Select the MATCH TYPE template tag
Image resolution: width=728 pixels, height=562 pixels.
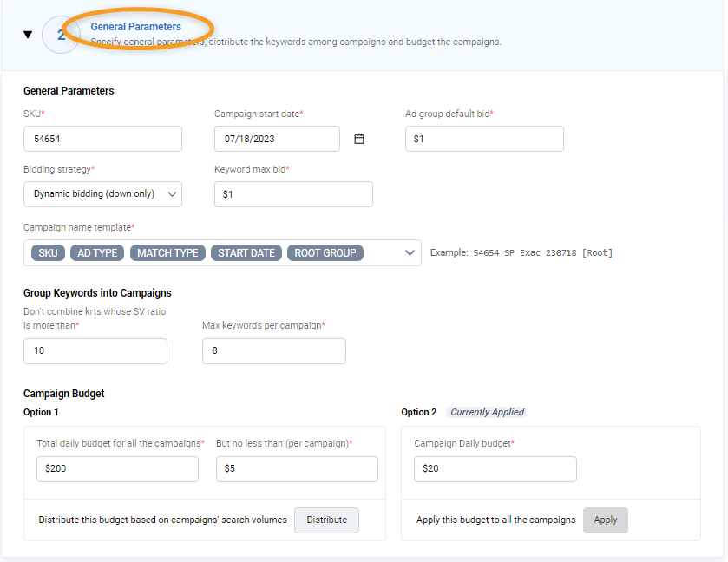[167, 253]
